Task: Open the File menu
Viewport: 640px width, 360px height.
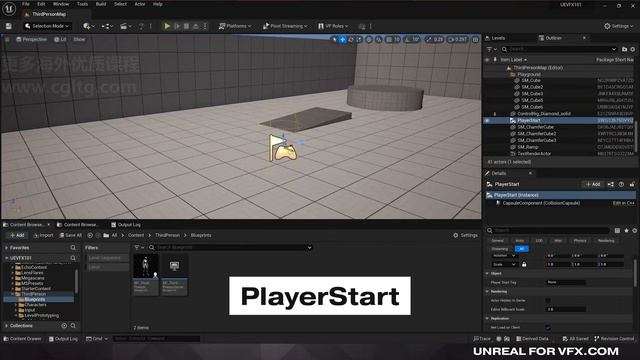Action: pos(26,4)
